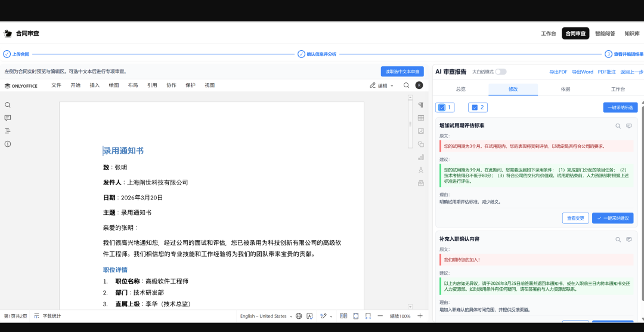Click the 导出PDF link

coord(558,72)
